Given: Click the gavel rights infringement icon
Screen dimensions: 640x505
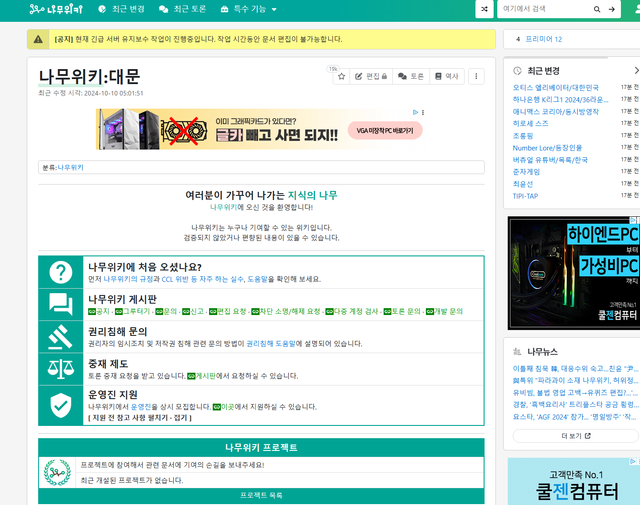Looking at the screenshot, I should pyautogui.click(x=61, y=337).
